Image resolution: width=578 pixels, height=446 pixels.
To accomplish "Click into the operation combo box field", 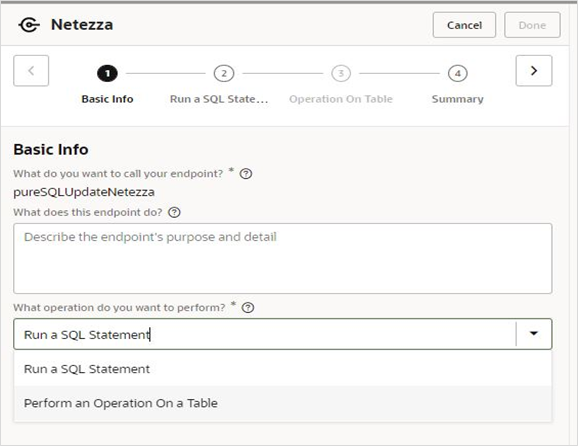I will 265,334.
